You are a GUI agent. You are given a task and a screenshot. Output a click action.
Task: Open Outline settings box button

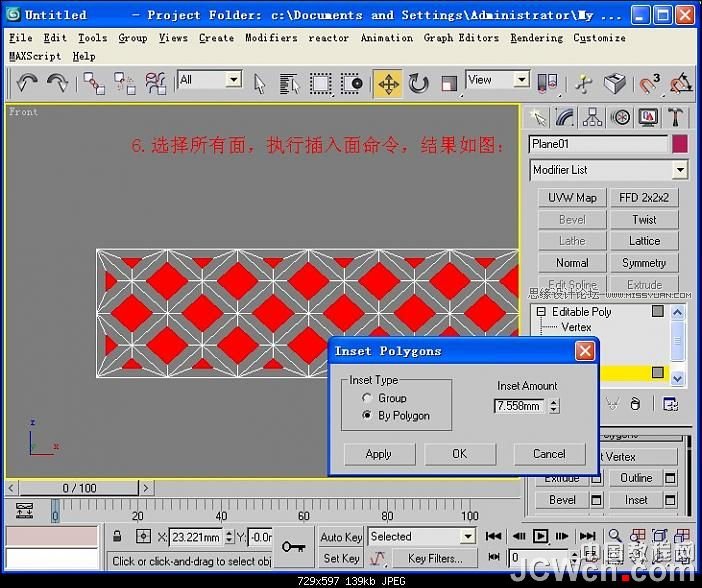(x=670, y=478)
